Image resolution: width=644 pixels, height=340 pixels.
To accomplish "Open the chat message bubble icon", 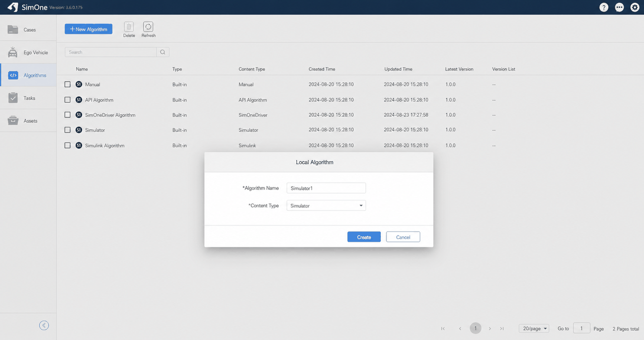I will tap(619, 8).
